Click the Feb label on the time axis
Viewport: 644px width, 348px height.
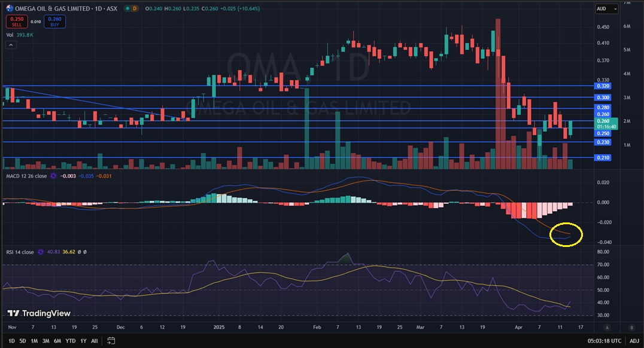pos(317,328)
